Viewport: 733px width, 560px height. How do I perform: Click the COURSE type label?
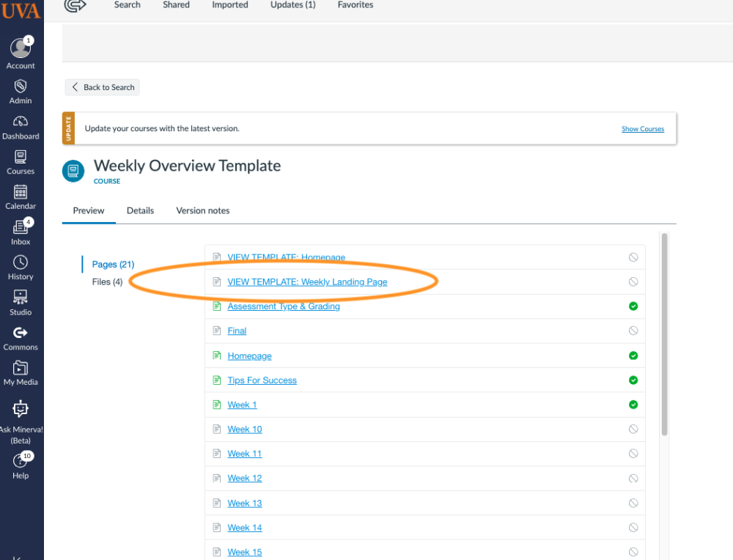(x=107, y=181)
